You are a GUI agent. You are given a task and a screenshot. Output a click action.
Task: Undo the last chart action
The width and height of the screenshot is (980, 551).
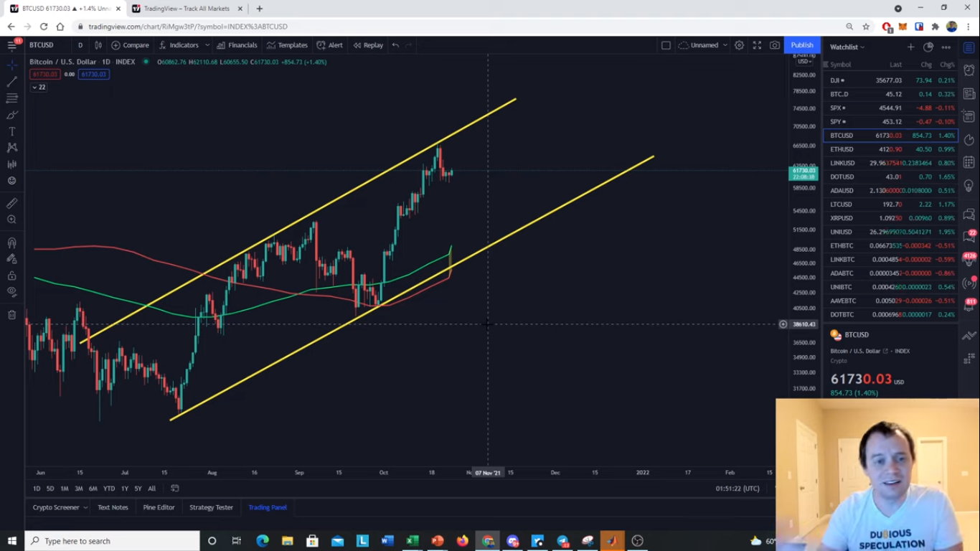[395, 45]
